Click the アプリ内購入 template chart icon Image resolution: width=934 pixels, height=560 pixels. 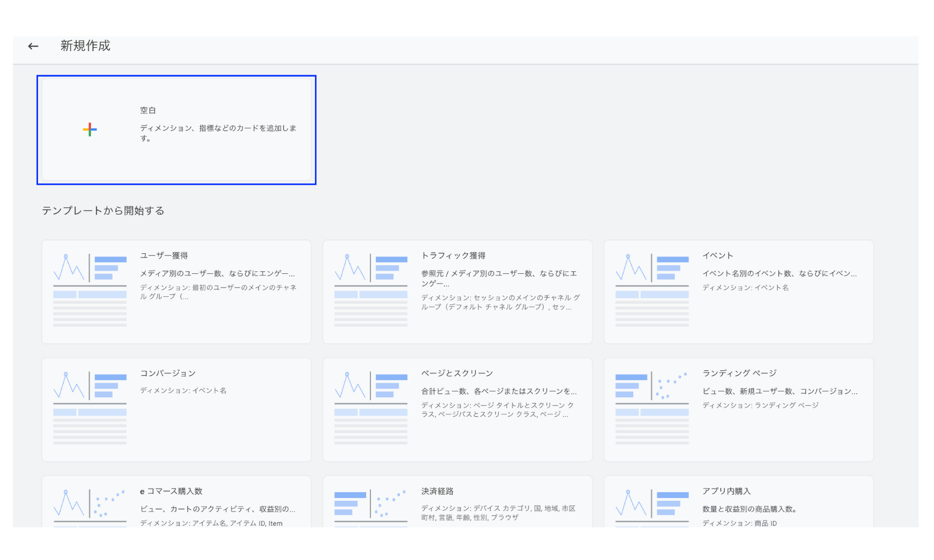point(652,505)
